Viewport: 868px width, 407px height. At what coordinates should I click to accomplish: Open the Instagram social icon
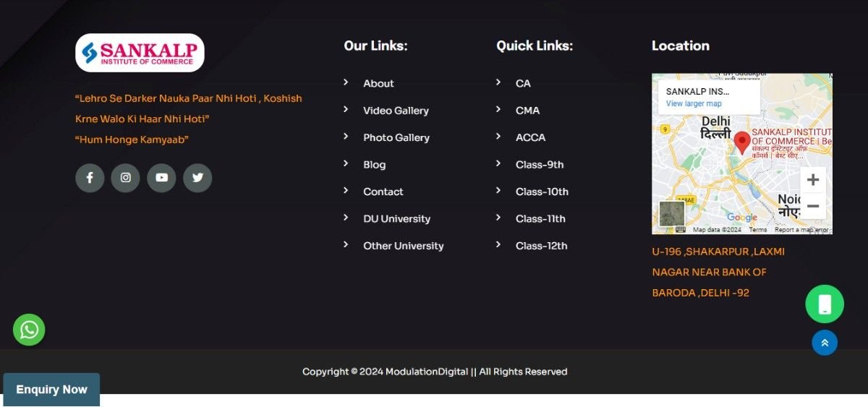[x=125, y=178]
